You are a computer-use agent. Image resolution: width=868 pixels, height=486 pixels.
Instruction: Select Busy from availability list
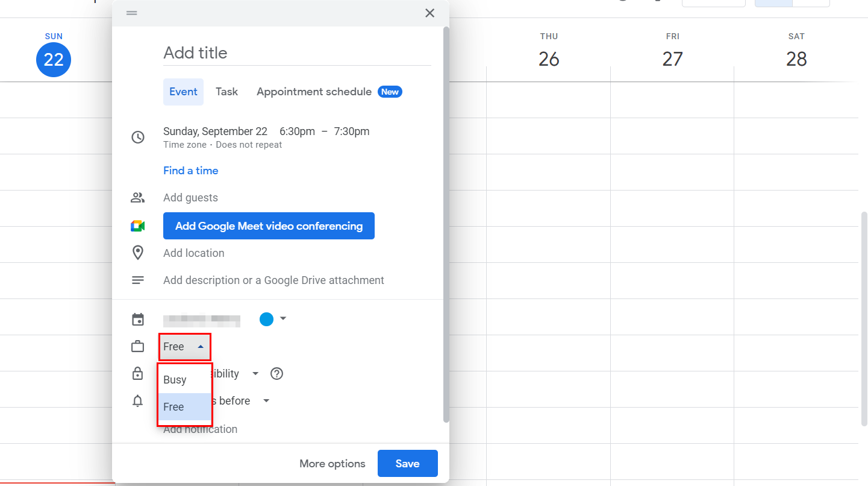175,380
